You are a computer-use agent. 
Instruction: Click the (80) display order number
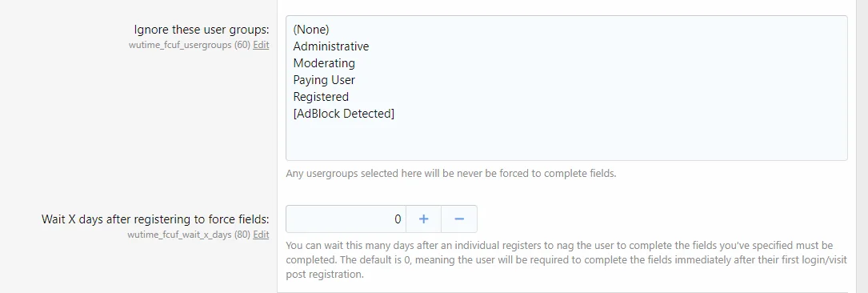pos(242,235)
